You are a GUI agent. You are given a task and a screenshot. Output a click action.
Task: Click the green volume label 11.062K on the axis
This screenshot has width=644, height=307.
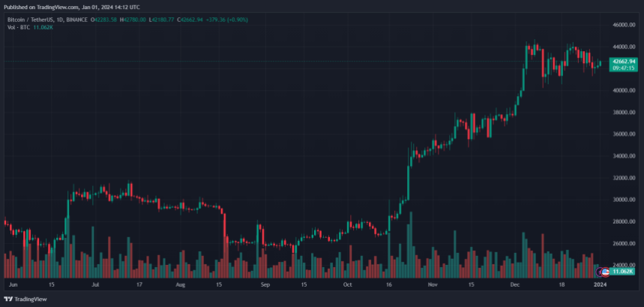coord(623,272)
